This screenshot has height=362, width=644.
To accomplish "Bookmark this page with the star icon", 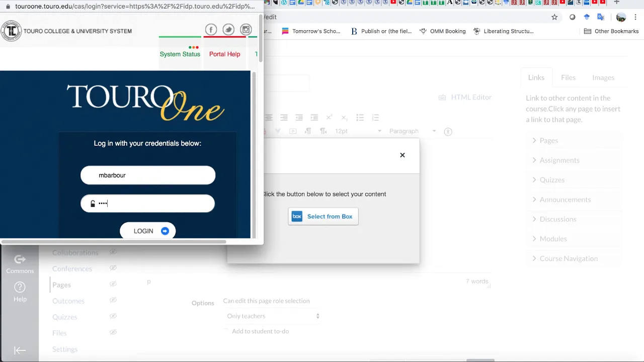I will 554,17.
